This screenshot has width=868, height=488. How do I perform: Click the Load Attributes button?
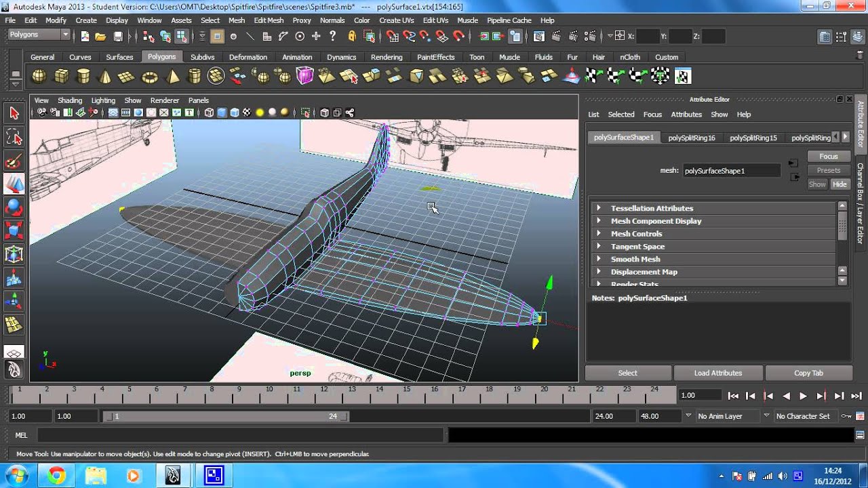coord(718,373)
